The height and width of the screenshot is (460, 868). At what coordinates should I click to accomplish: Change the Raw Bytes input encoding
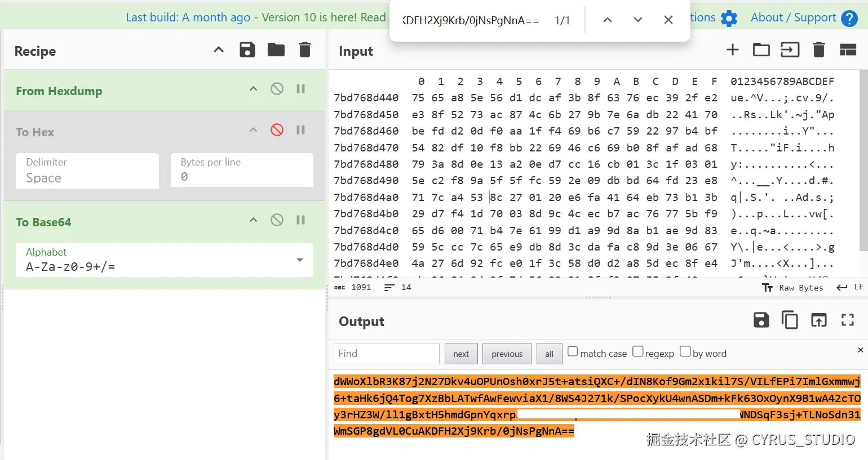click(x=793, y=288)
